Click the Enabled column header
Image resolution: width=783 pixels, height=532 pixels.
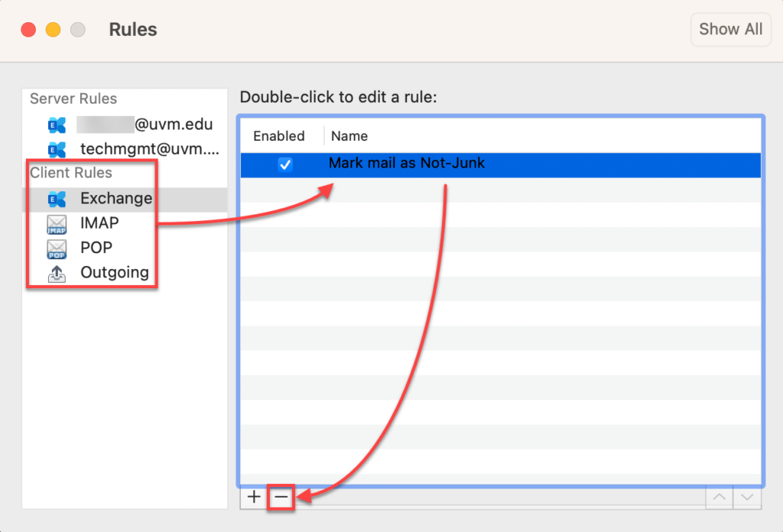point(280,136)
